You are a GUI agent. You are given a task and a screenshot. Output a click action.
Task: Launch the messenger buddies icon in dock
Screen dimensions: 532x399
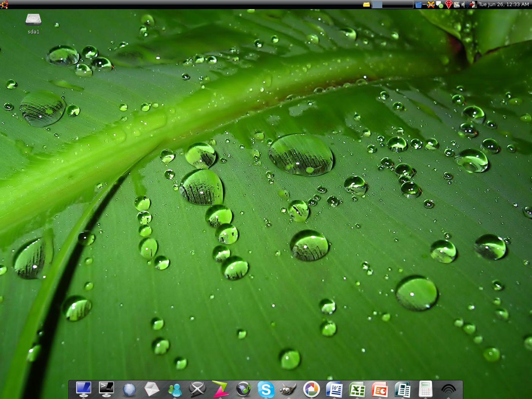175,390
